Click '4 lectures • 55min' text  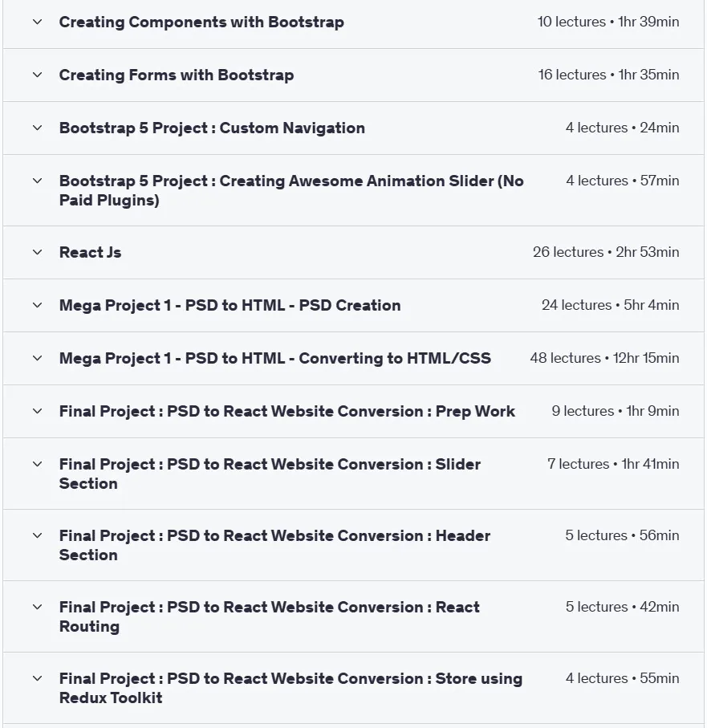pyautogui.click(x=623, y=678)
